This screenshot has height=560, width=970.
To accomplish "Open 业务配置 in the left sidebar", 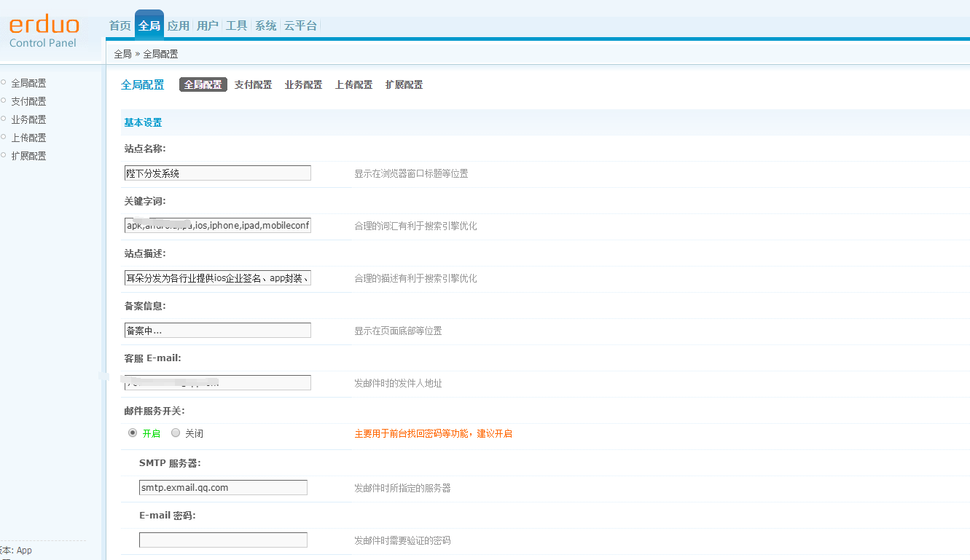I will [x=28, y=119].
